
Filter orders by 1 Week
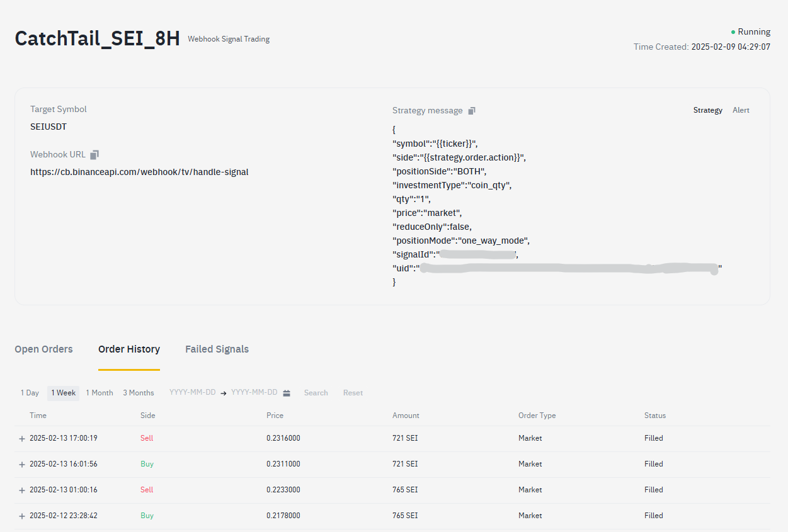pos(63,393)
